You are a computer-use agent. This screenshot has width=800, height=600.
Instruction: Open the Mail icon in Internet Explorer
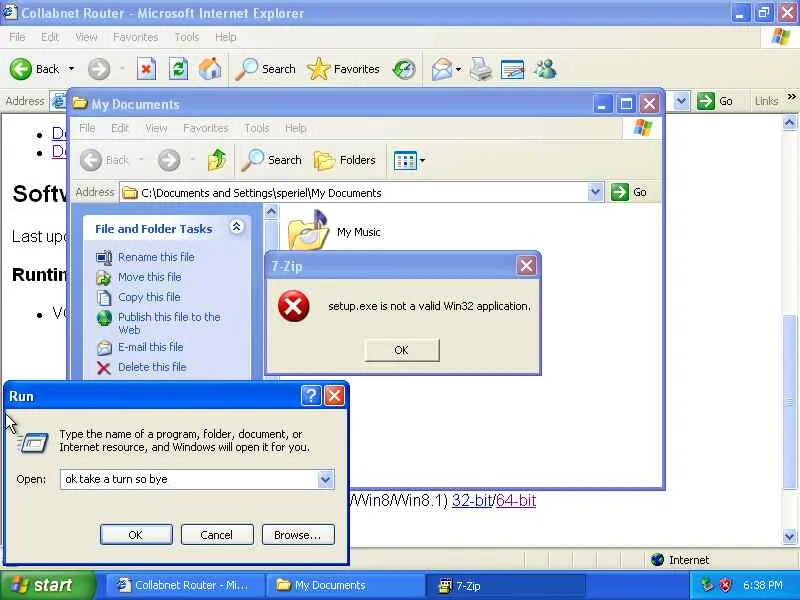tap(442, 69)
